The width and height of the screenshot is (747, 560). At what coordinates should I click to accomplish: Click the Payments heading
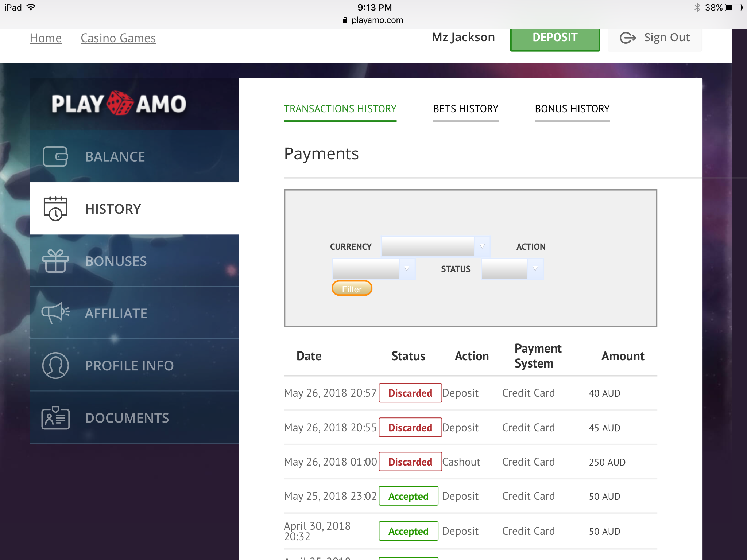coord(321,154)
